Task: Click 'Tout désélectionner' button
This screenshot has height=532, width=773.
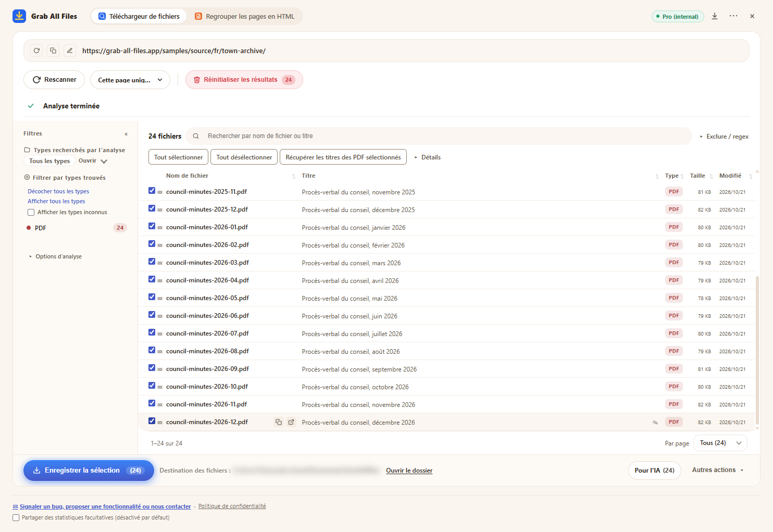Action: pos(244,157)
